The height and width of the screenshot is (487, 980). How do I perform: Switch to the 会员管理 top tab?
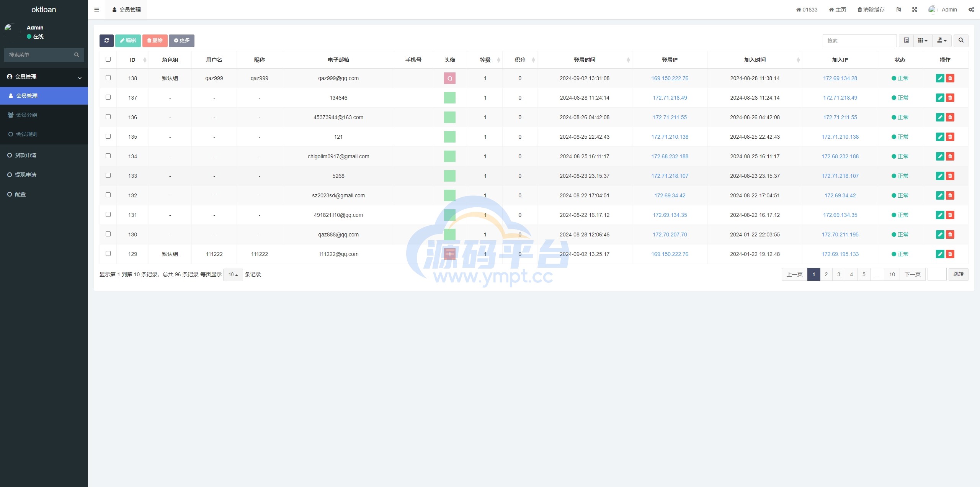(126, 10)
